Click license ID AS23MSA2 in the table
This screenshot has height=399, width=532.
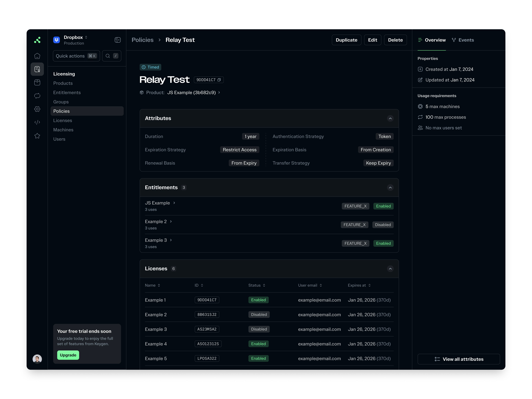[x=207, y=329]
